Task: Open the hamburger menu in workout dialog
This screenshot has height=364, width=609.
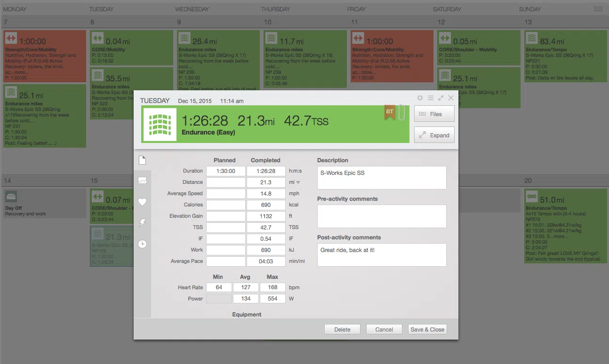Action: 430,98
